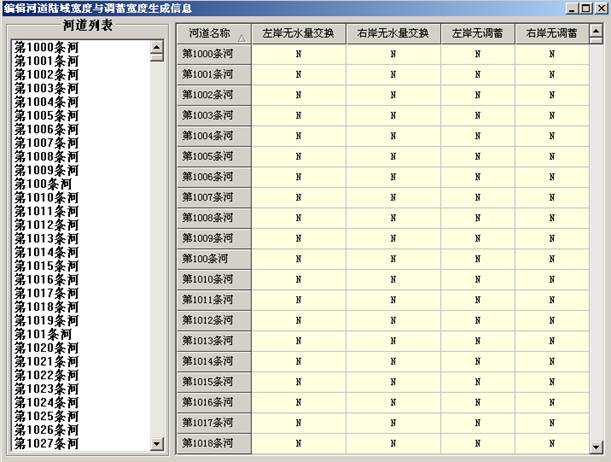This screenshot has width=611, height=462.
Task: Click the river list scroll-down arrow
Action: (156, 443)
